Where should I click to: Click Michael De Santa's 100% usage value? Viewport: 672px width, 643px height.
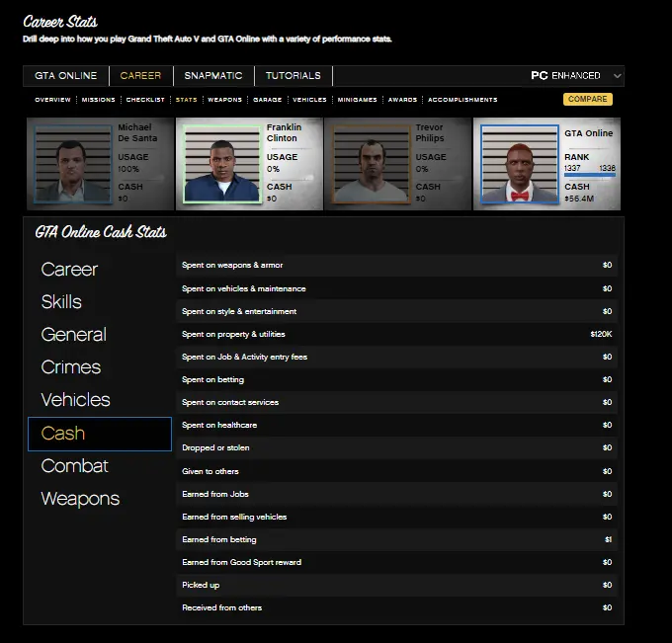[x=128, y=169]
